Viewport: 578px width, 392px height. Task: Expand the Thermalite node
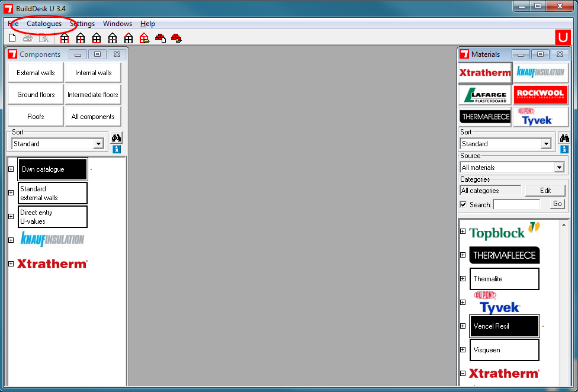coord(463,278)
